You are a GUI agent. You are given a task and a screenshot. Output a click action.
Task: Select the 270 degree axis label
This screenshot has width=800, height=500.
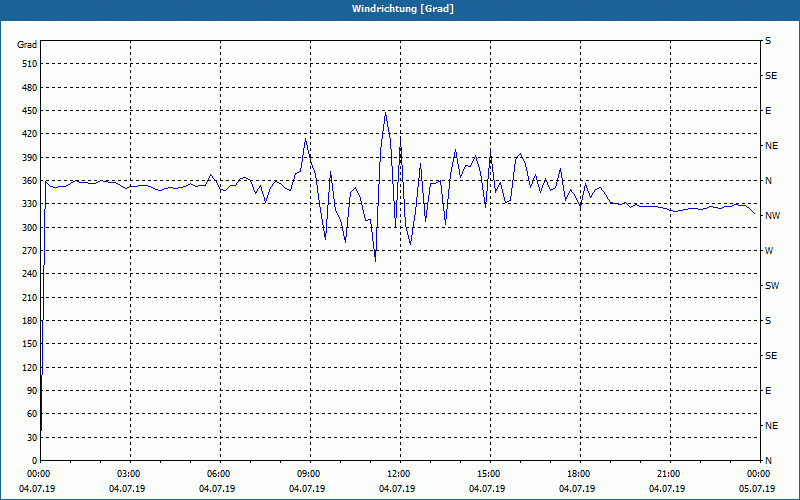pyautogui.click(x=30, y=251)
